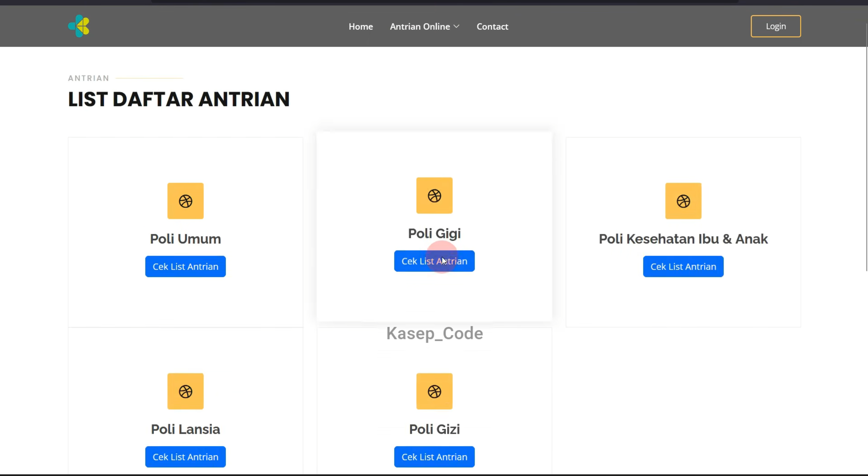
Task: Click the Poli Umum heading
Action: click(186, 239)
